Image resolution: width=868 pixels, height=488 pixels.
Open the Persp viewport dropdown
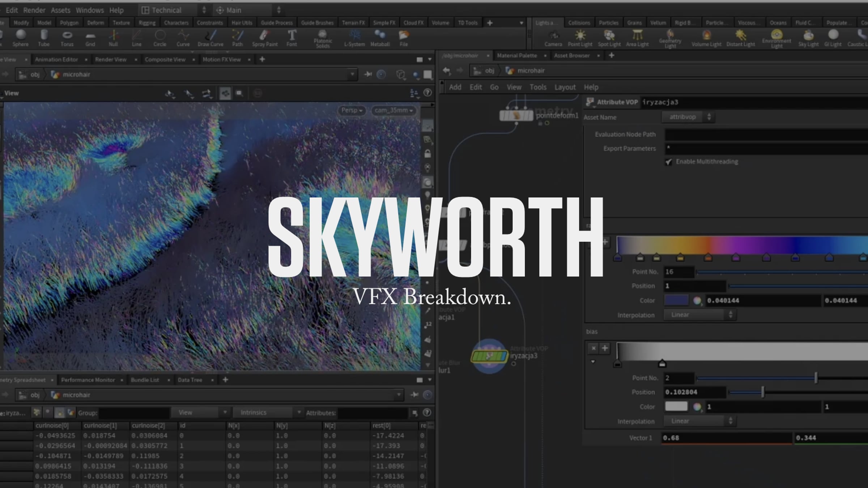(352, 110)
